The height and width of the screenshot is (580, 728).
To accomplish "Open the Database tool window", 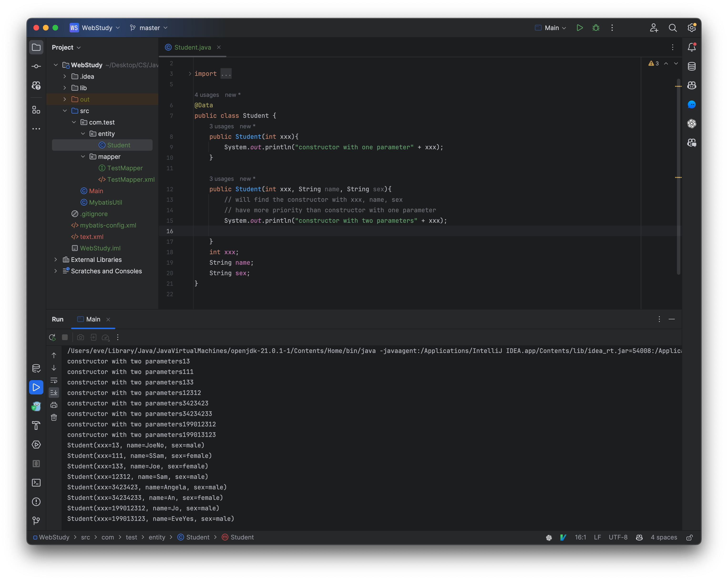I will coord(691,66).
